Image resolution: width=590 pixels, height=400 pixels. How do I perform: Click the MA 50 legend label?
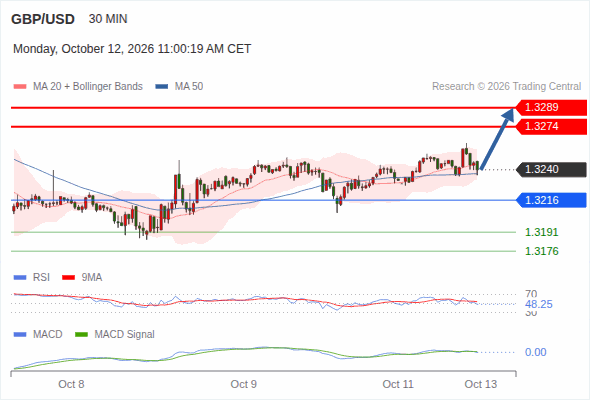pyautogui.click(x=189, y=87)
